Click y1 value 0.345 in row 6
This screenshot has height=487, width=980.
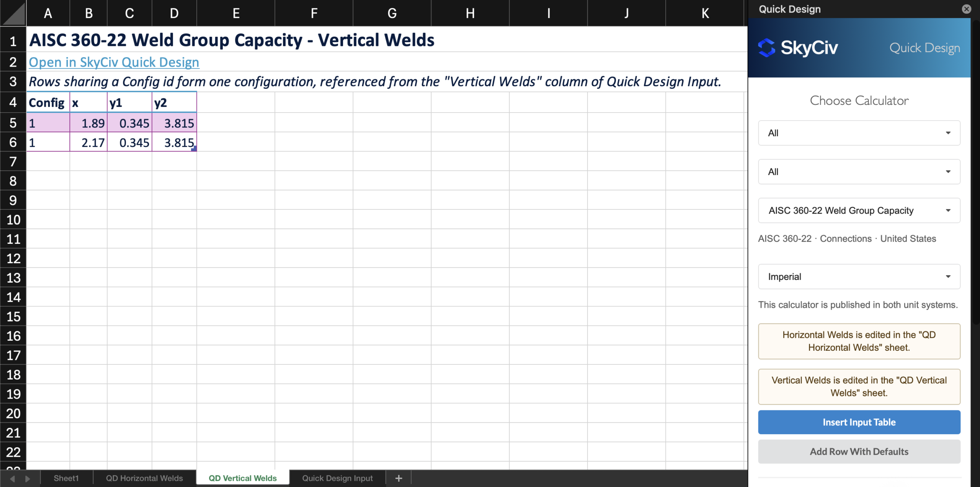[129, 142]
